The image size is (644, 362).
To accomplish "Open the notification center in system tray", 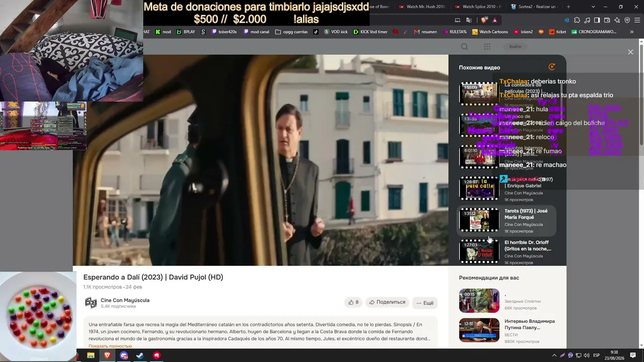I will [x=633, y=355].
